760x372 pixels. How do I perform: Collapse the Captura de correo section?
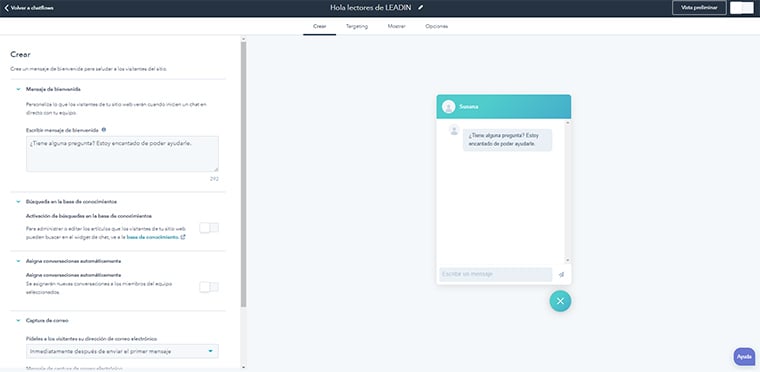tap(18, 321)
